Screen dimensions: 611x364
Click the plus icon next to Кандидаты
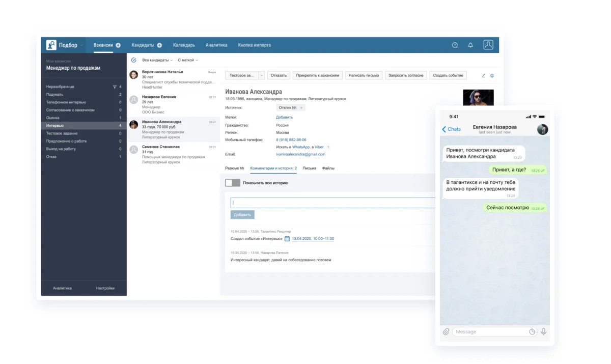[x=159, y=45]
